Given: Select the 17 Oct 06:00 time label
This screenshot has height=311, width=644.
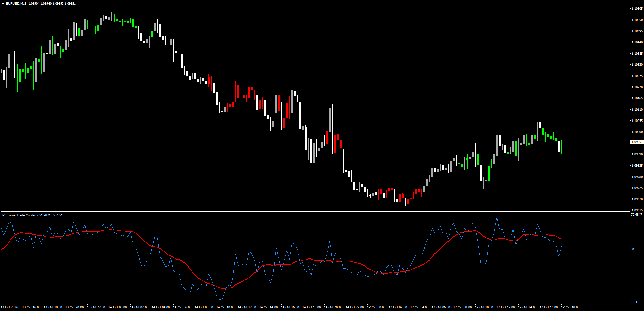Looking at the screenshot, I should pos(441,307).
